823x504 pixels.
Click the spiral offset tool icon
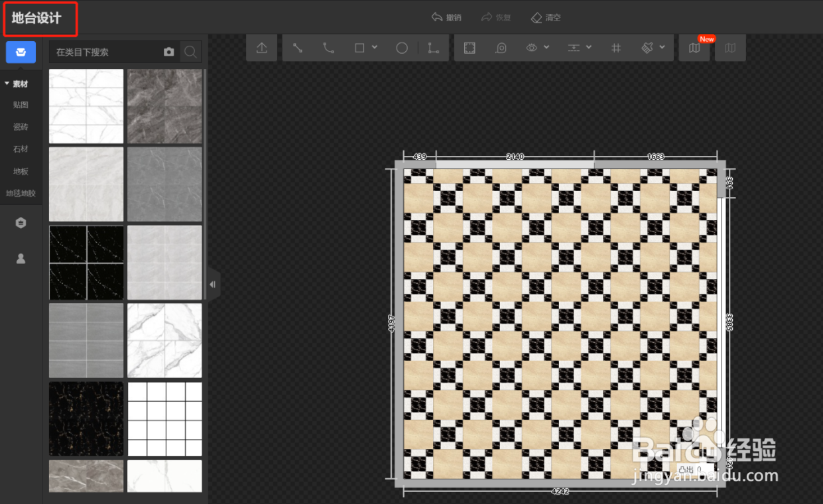pos(501,48)
